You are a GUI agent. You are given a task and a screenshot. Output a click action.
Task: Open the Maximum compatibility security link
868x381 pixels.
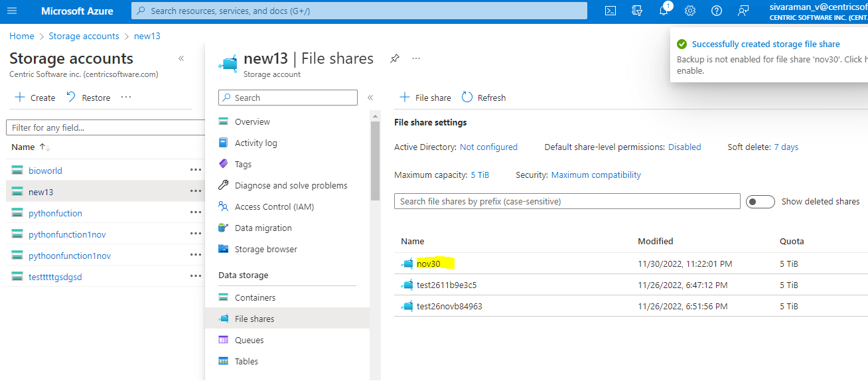(x=596, y=175)
